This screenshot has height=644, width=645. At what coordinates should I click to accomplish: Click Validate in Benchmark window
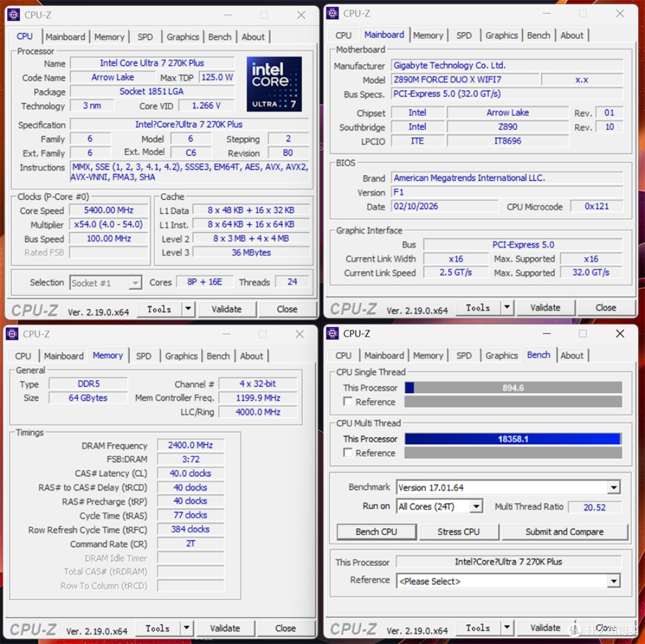[545, 627]
